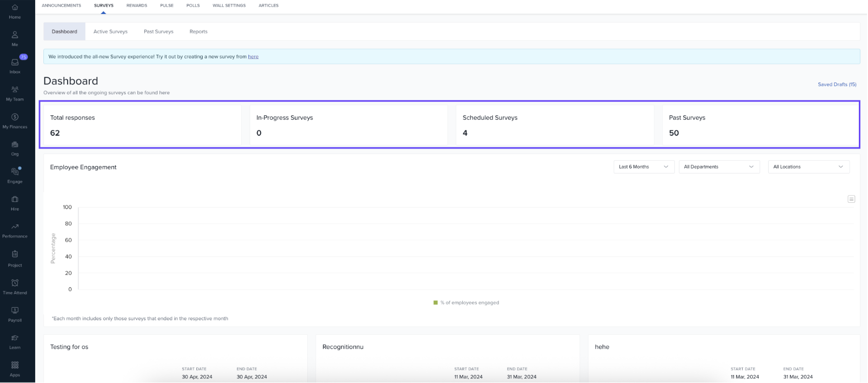Viewport: 868px width, 383px height.
Task: Open Payroll from the sidebar
Action: (15, 314)
